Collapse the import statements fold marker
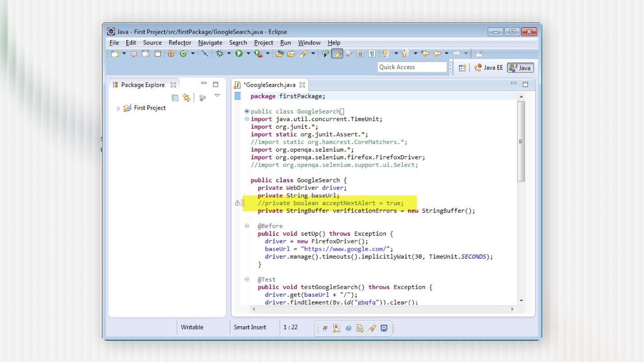The height and width of the screenshot is (362, 644). (x=247, y=119)
